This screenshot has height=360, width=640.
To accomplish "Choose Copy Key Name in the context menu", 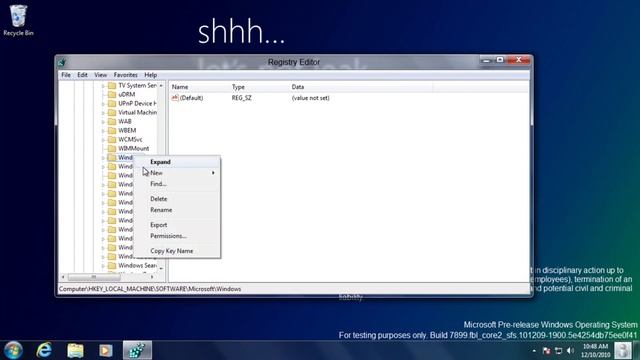I will coord(177,251).
